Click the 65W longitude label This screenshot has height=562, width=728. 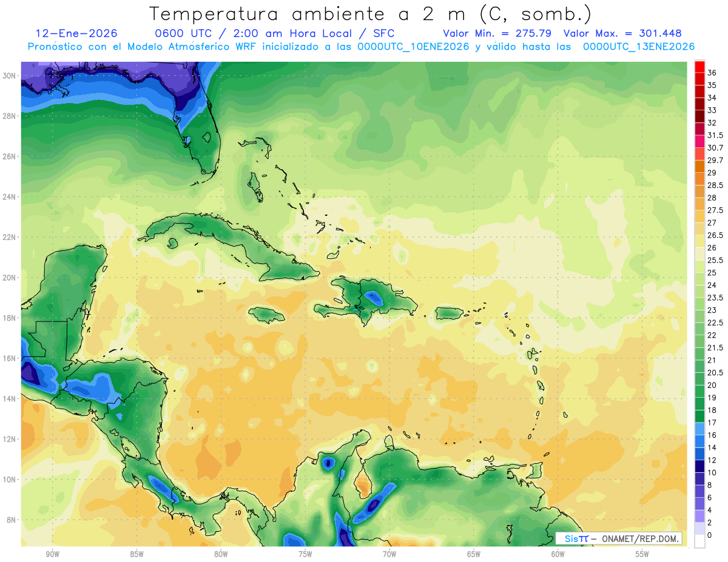(x=474, y=554)
